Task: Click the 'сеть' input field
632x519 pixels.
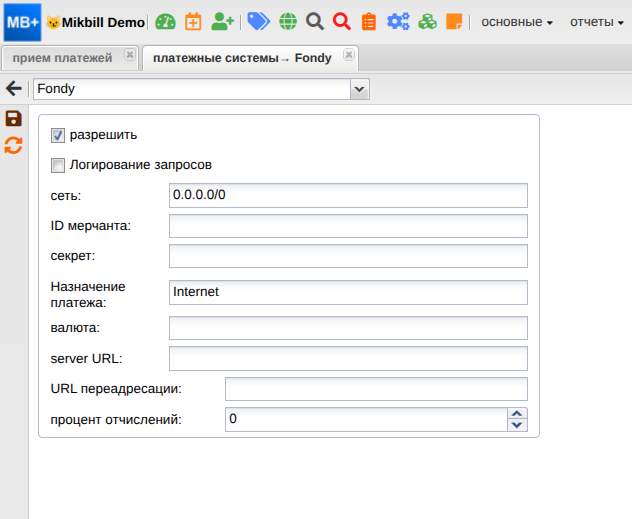Action: point(348,195)
